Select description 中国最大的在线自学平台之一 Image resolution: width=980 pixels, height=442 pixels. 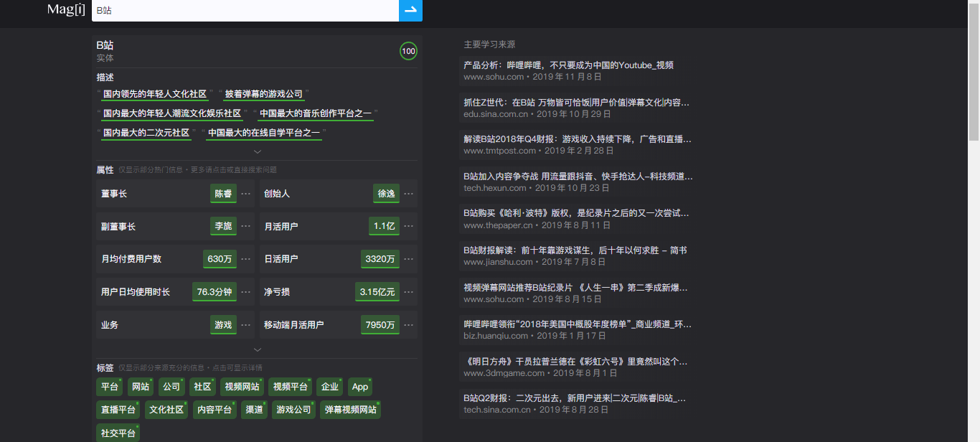tap(264, 133)
